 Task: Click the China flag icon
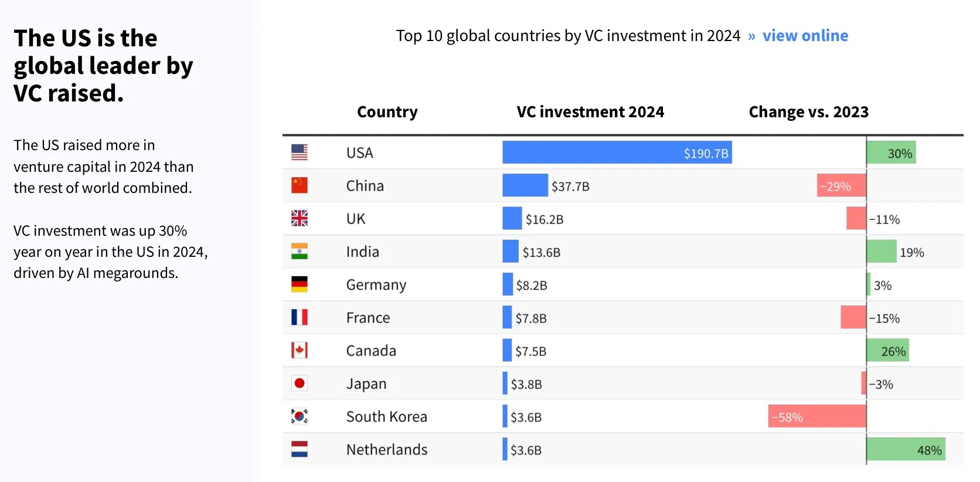pos(300,185)
